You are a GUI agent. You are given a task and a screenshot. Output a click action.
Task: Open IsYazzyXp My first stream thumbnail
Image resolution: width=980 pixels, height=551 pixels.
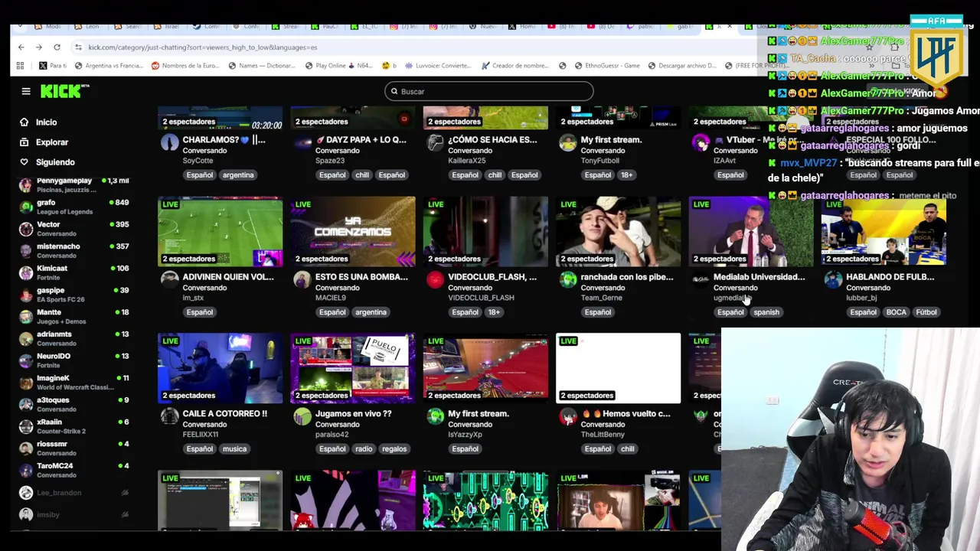(x=485, y=368)
